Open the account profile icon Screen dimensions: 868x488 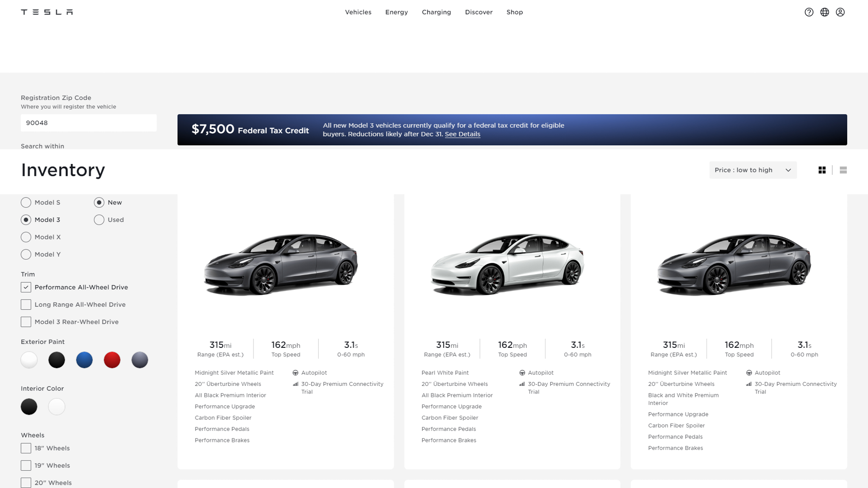point(840,12)
